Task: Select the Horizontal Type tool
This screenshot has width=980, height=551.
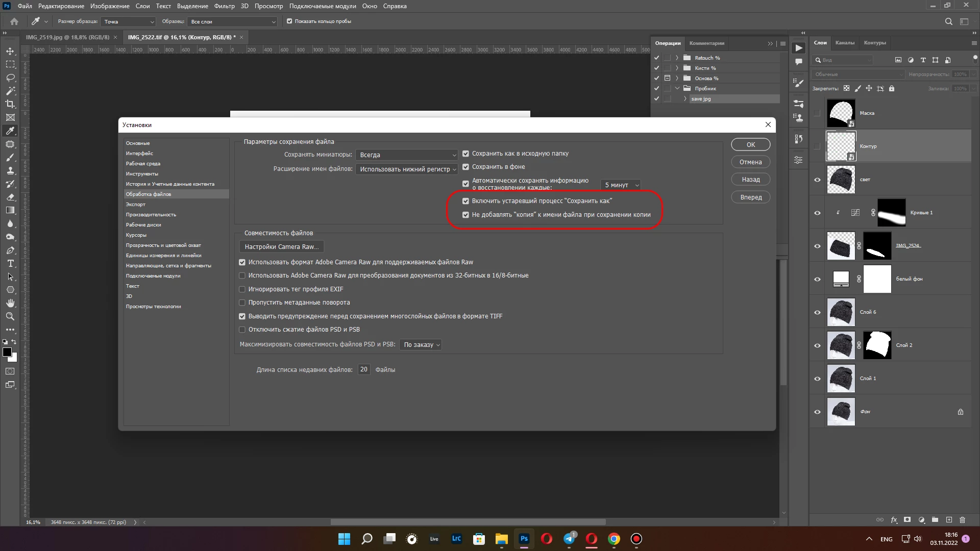Action: click(10, 263)
